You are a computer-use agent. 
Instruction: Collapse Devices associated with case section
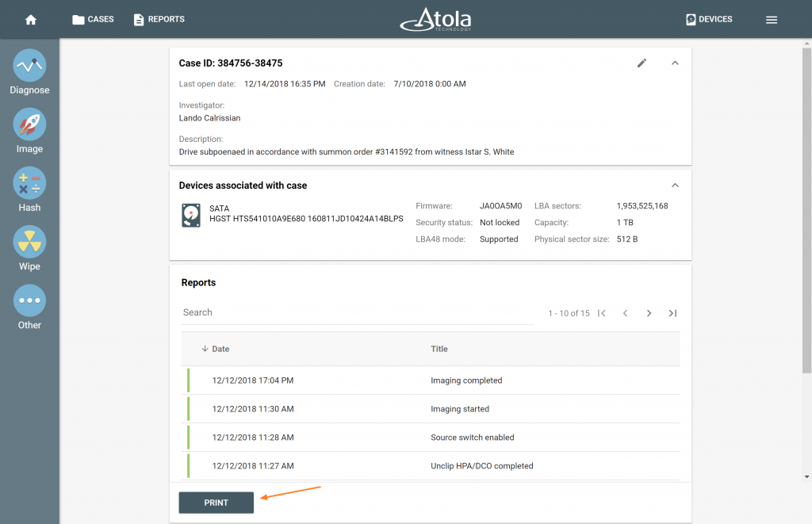(675, 186)
